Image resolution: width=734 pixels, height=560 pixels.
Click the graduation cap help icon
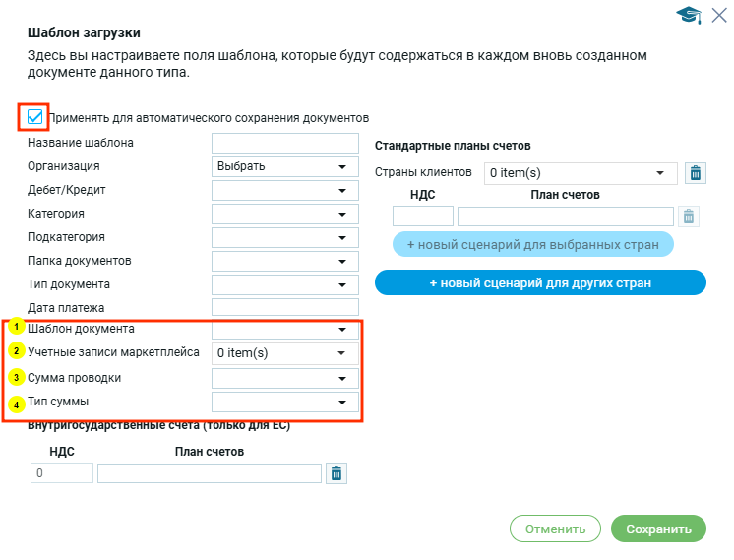point(688,14)
